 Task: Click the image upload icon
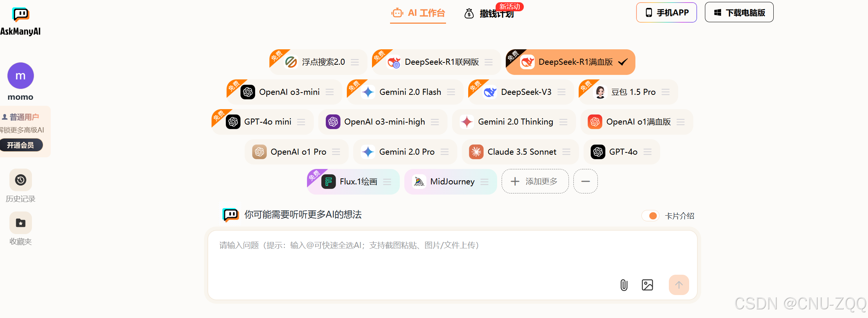(x=647, y=285)
